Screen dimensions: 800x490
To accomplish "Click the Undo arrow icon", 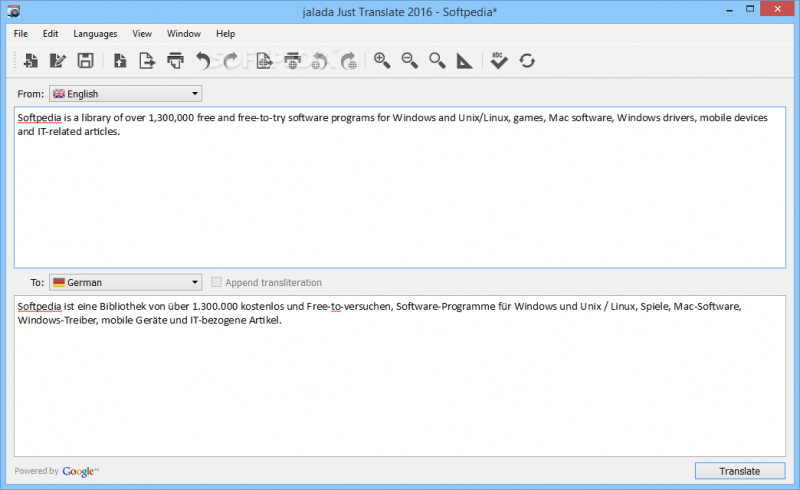I will pos(204,61).
